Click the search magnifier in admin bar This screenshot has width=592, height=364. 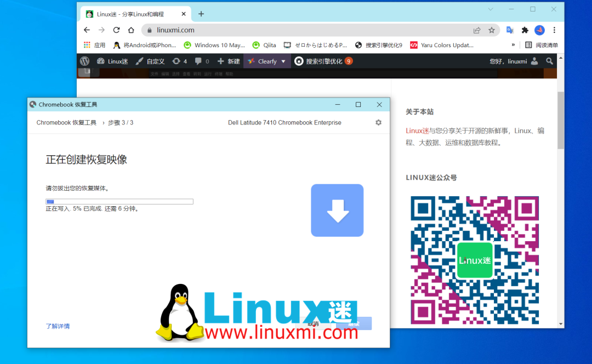click(549, 61)
